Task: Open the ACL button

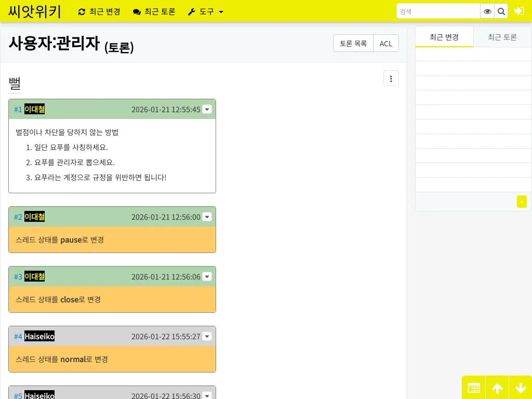Action: coord(385,43)
